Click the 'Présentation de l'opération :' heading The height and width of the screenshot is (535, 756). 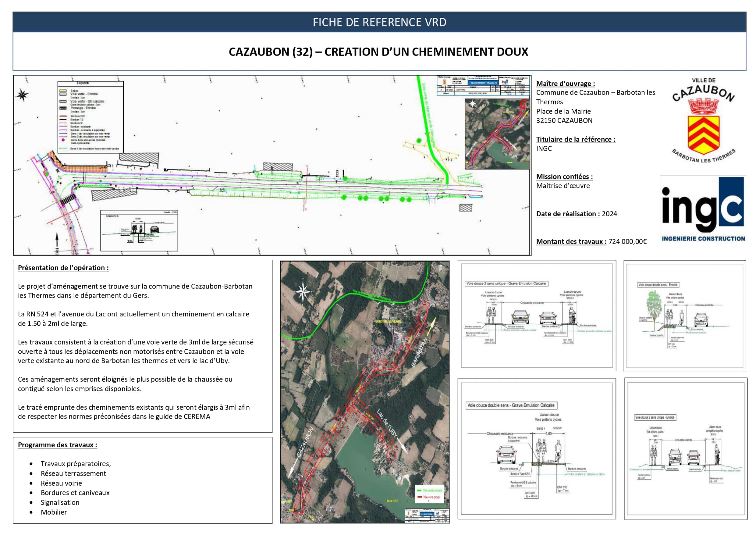coord(63,268)
